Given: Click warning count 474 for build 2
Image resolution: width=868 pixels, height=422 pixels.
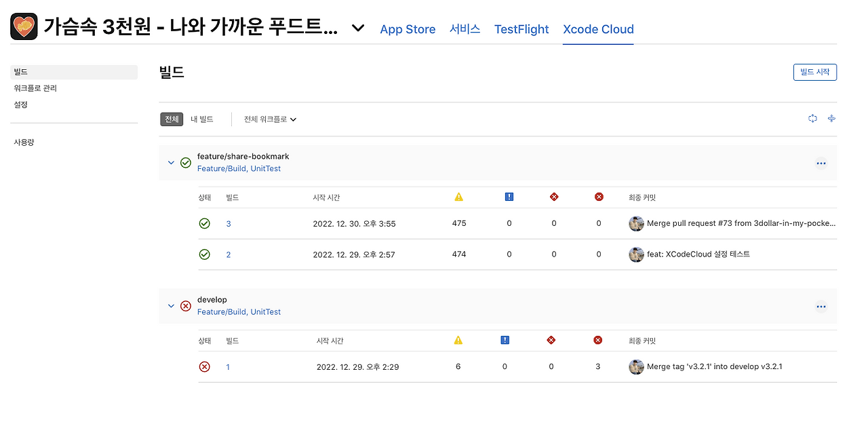Looking at the screenshot, I should coord(459,254).
